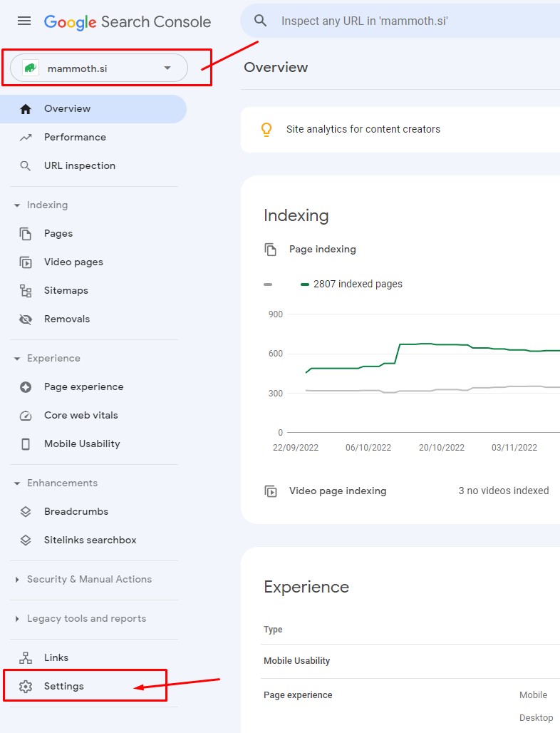Image resolution: width=560 pixels, height=733 pixels.
Task: Click the Sitelinks searchbox layers icon
Action: click(x=26, y=540)
